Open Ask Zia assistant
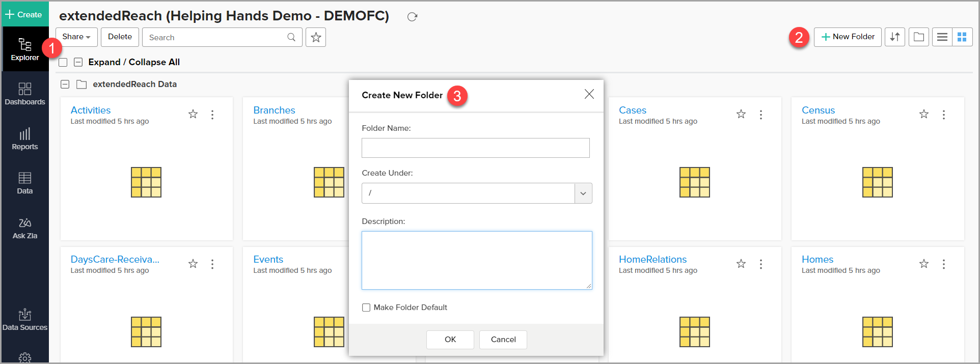 coord(24,228)
